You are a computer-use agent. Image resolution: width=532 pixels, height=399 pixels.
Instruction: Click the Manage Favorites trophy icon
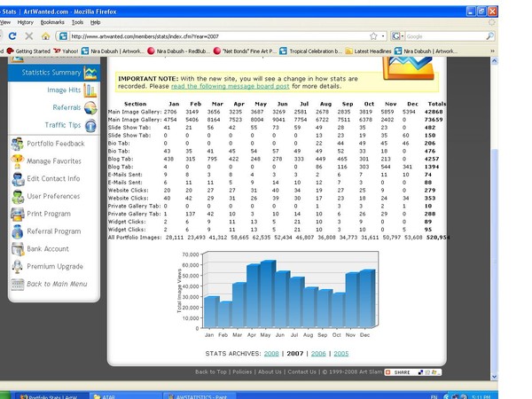(18, 161)
